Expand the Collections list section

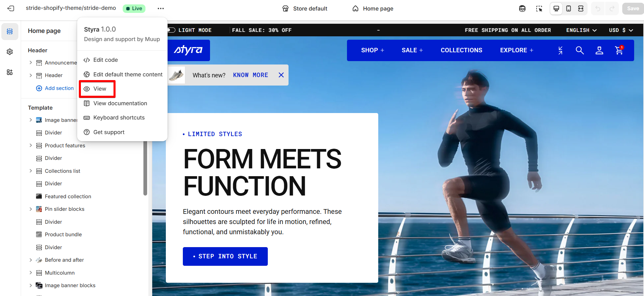click(x=31, y=171)
